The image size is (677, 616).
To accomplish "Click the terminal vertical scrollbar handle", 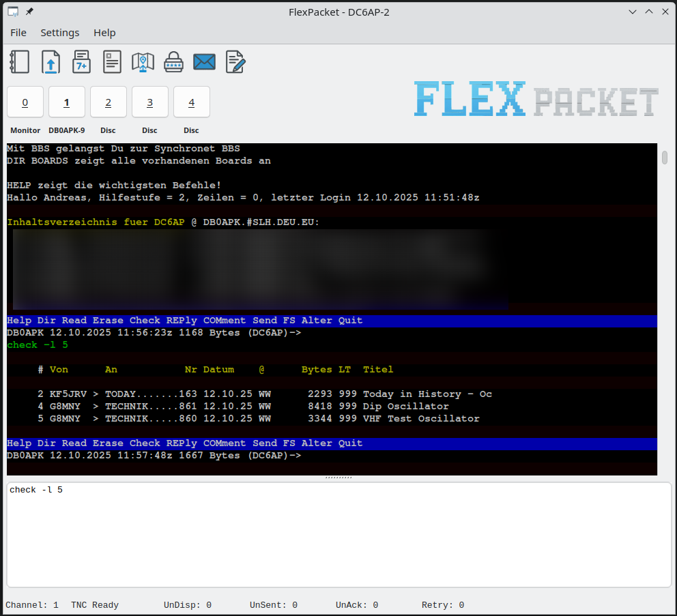I will tap(665, 158).
